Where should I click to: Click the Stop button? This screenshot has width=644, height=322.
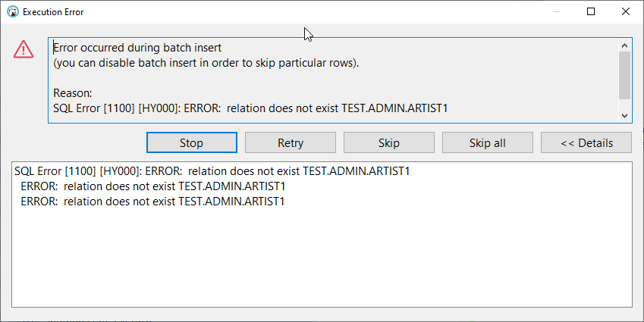click(x=191, y=142)
